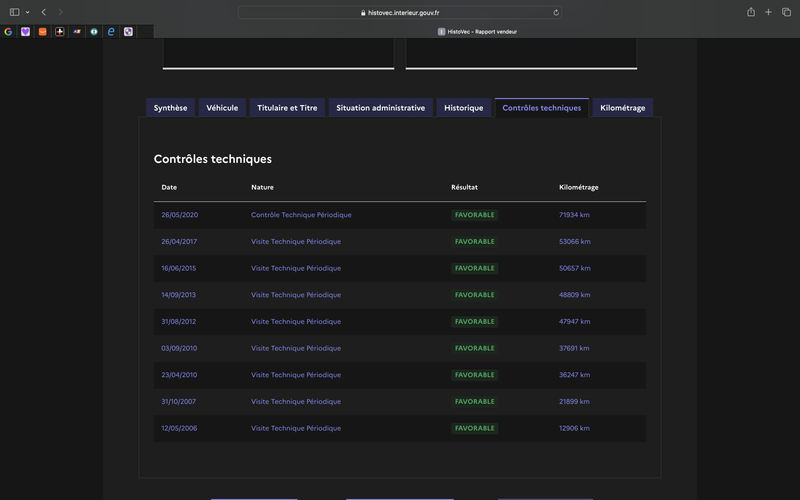Show the Historique tab
Screen dimensions: 800x500
point(463,108)
